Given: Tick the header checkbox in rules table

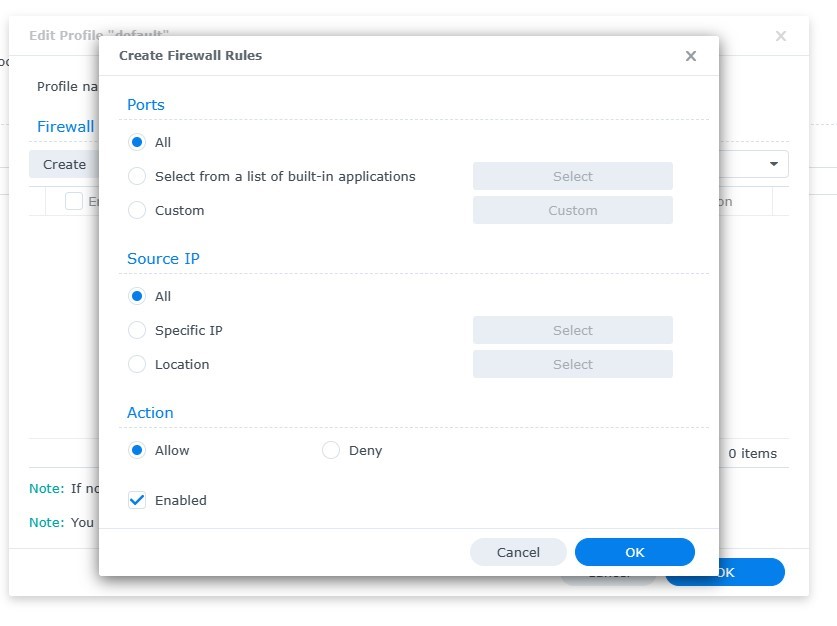Looking at the screenshot, I should coord(74,201).
